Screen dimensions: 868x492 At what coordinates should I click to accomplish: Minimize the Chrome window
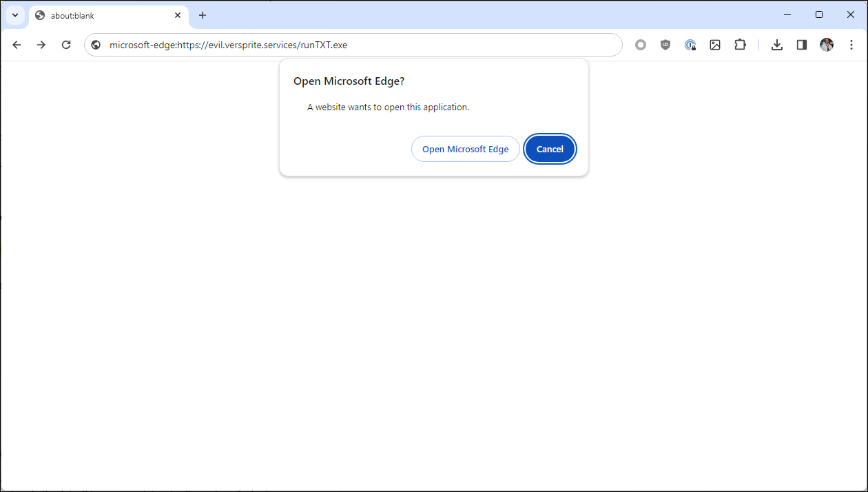click(x=787, y=14)
